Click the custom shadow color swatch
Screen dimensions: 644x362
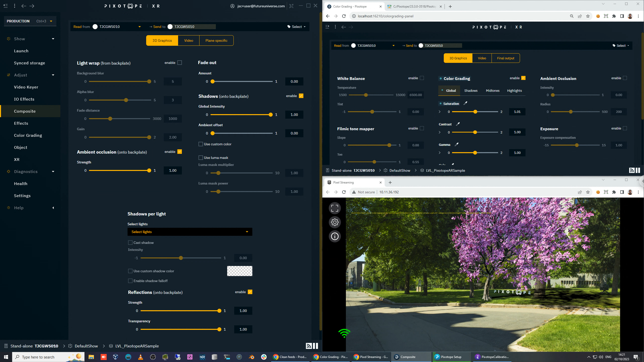coord(239,271)
